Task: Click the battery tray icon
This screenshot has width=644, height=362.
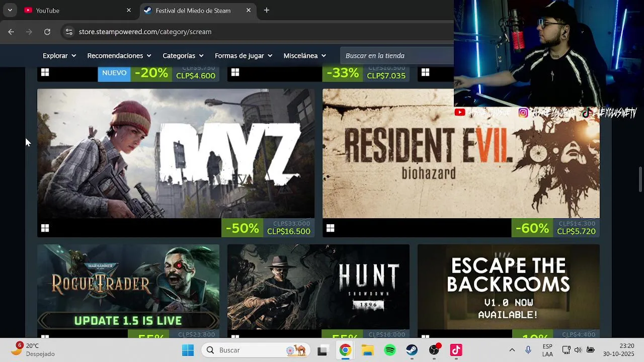Action: 591,350
